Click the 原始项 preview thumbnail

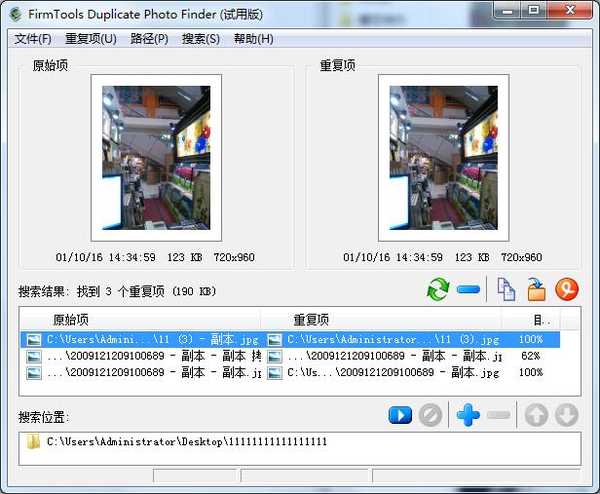coord(156,158)
